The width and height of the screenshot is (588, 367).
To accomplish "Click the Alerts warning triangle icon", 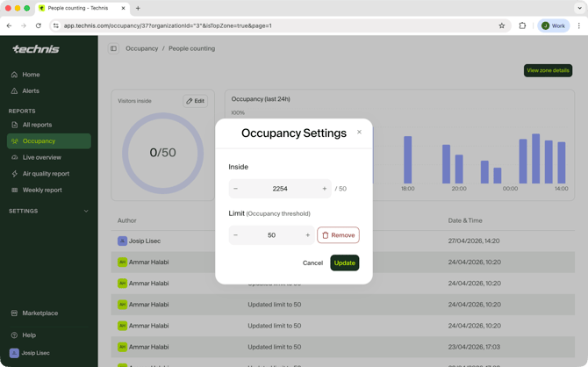I will 14,90.
